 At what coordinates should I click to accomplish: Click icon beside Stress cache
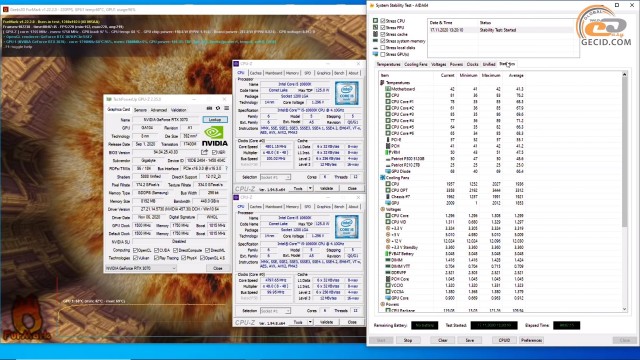(376, 34)
